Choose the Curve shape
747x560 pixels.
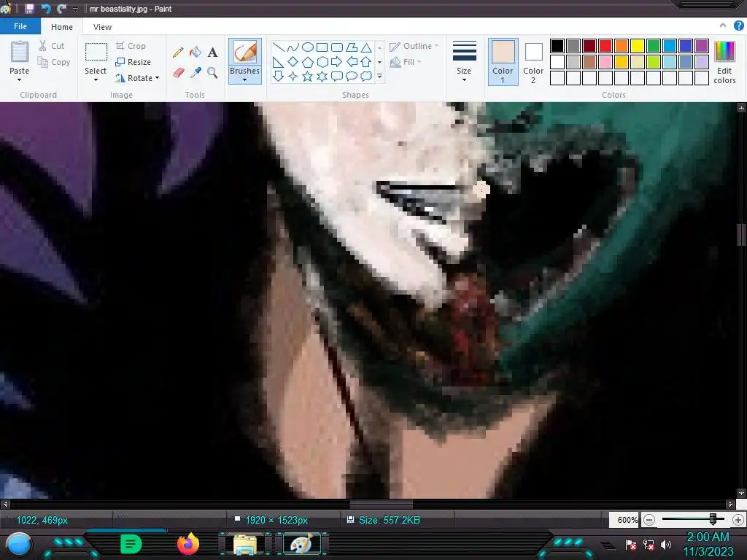pos(293,47)
